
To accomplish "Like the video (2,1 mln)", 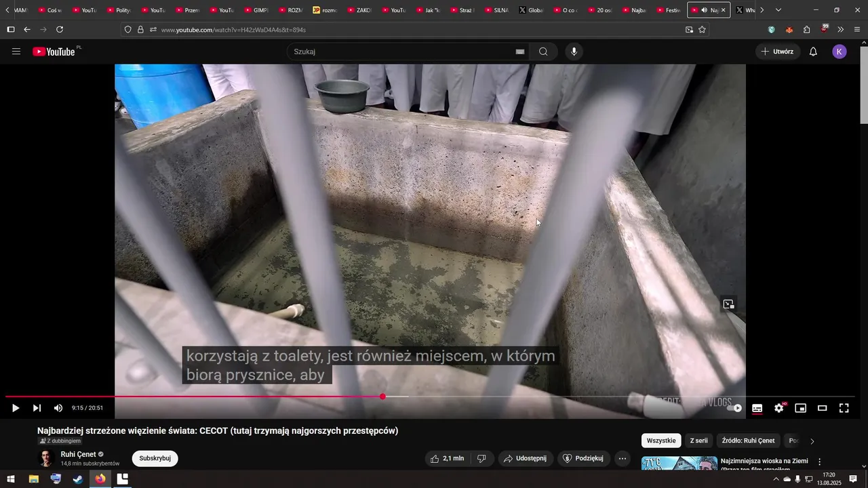I will [x=448, y=458].
